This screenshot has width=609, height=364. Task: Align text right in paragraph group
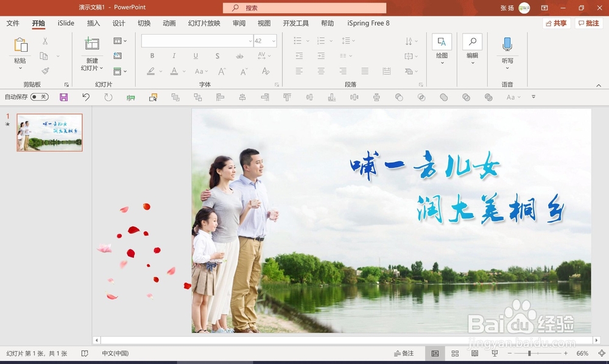[343, 71]
